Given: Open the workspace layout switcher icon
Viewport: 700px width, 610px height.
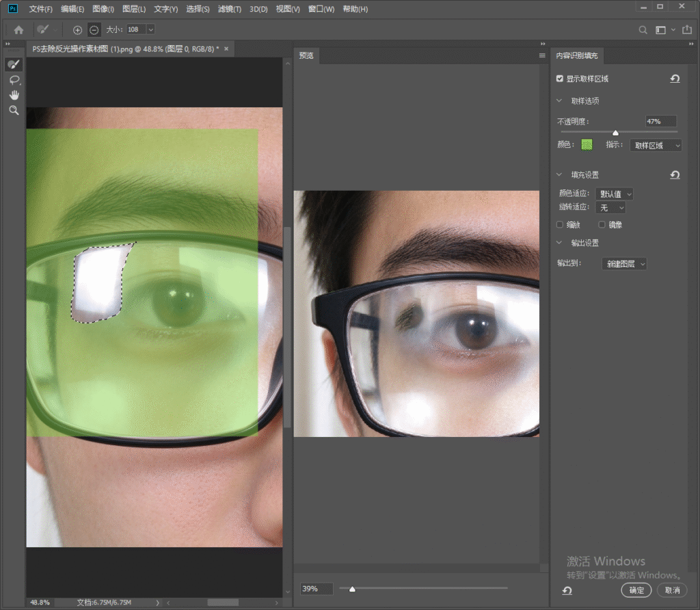Looking at the screenshot, I should (x=661, y=30).
